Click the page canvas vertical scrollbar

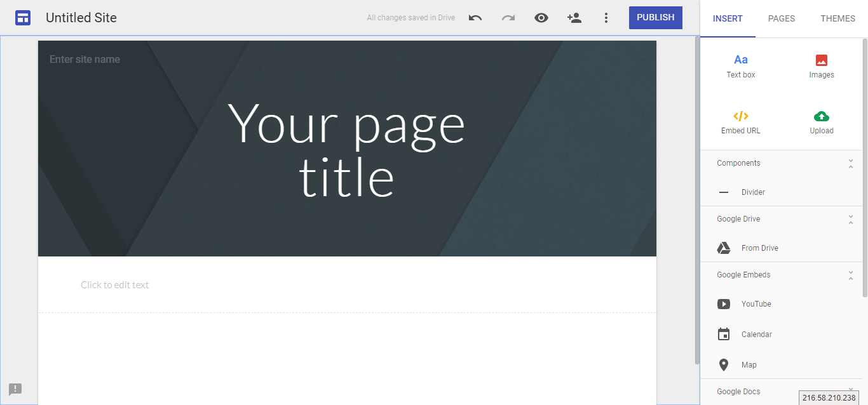tap(697, 201)
